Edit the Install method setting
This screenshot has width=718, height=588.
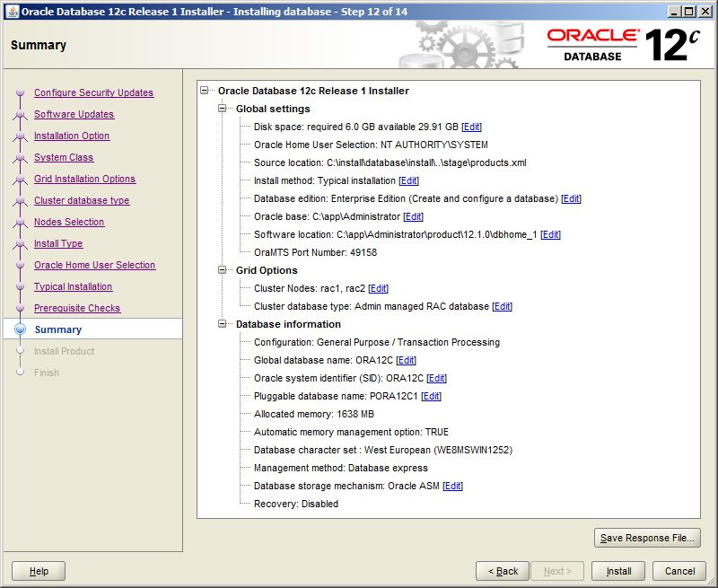(409, 180)
